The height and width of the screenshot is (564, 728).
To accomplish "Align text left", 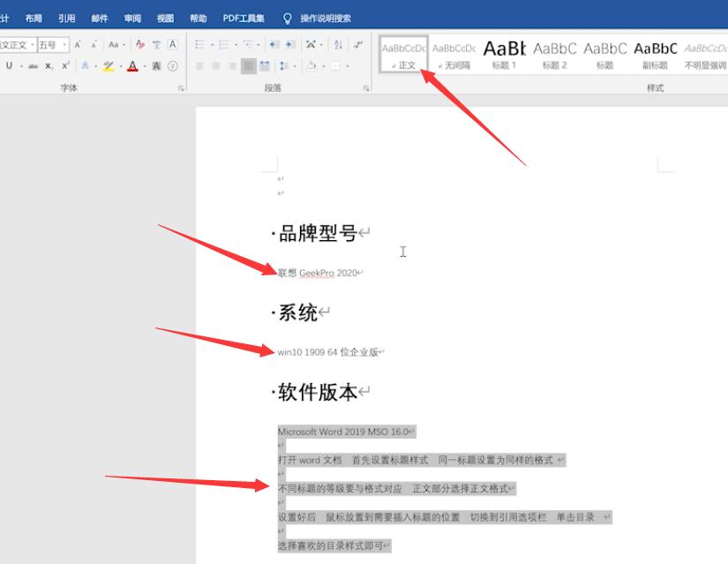I will (x=200, y=66).
